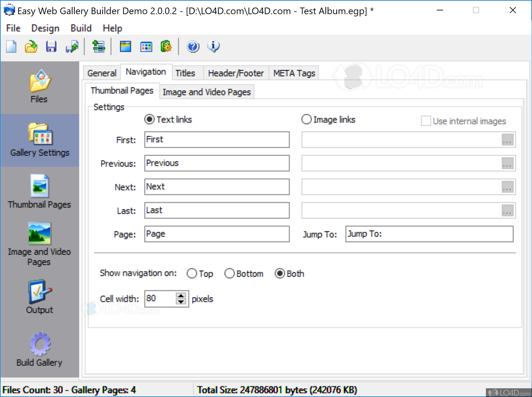Save the current gallery project
Screen dimensions: 532x397
pyautogui.click(x=51, y=47)
